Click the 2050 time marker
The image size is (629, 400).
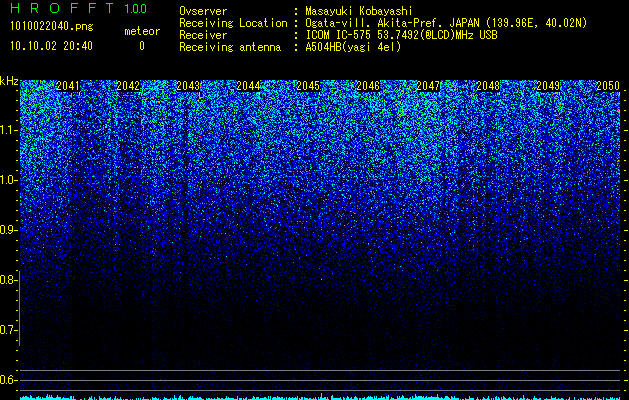click(608, 86)
